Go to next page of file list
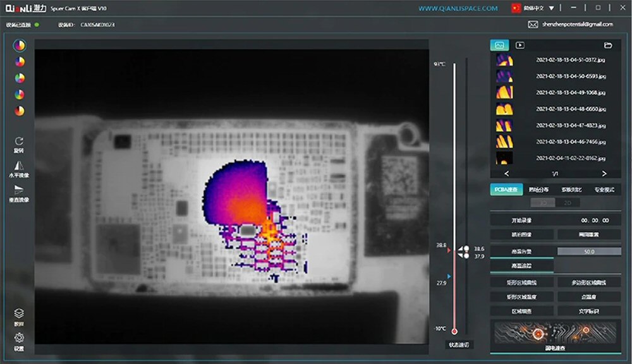632x364 pixels. [x=604, y=173]
